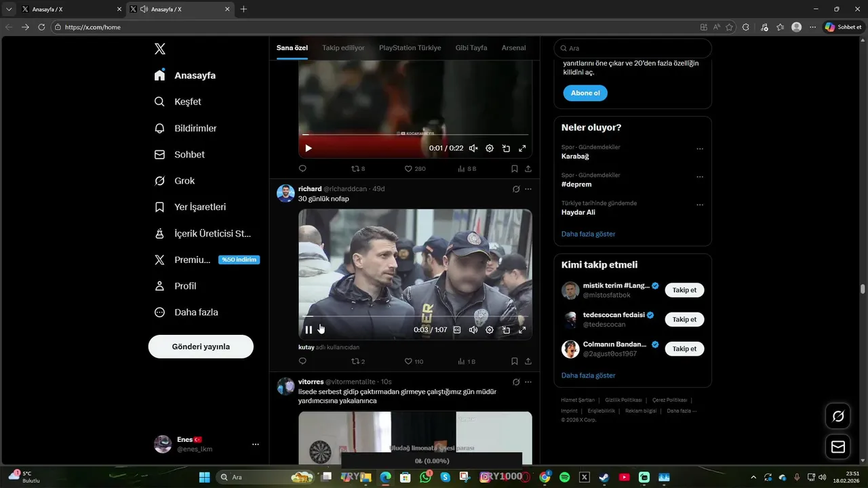Follow Colmanın Bandan account

pyautogui.click(x=684, y=348)
